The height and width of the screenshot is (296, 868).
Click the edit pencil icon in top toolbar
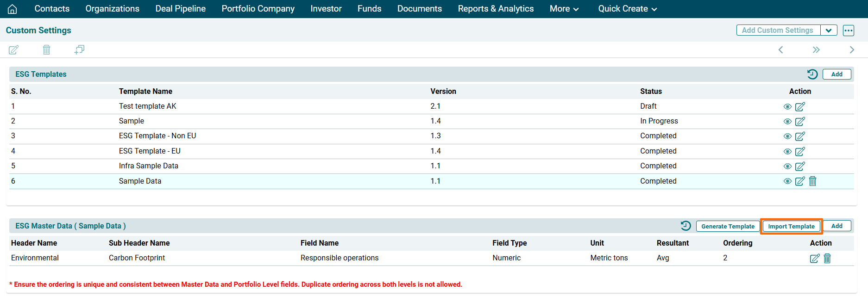coord(14,50)
